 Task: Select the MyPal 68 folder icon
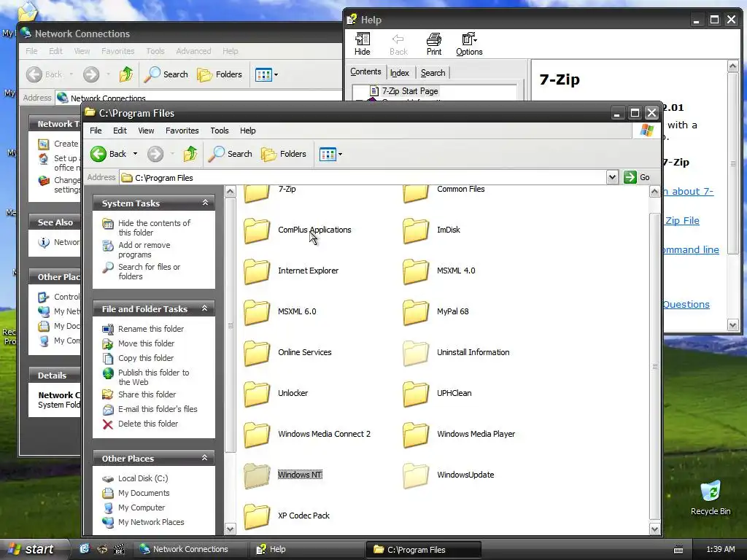pyautogui.click(x=416, y=312)
